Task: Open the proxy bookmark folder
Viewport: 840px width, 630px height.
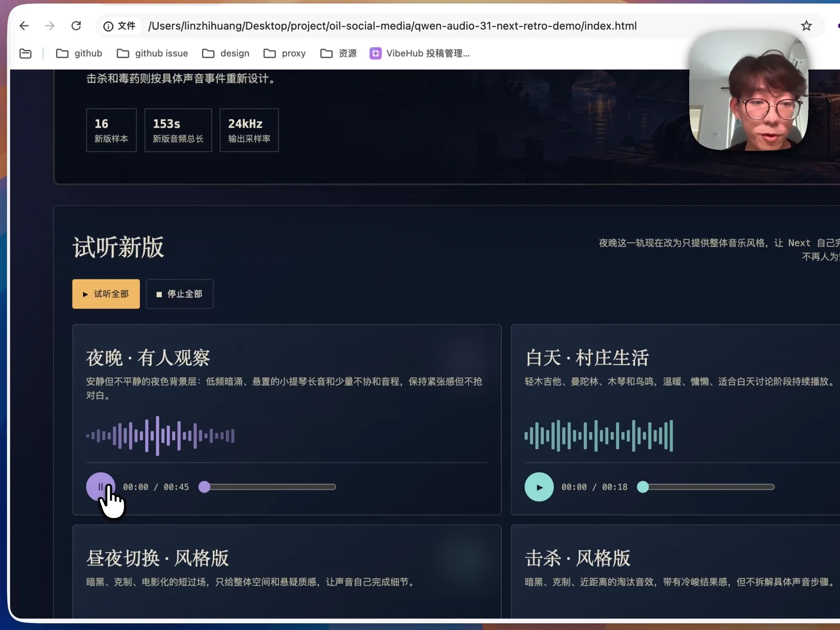Action: point(285,53)
